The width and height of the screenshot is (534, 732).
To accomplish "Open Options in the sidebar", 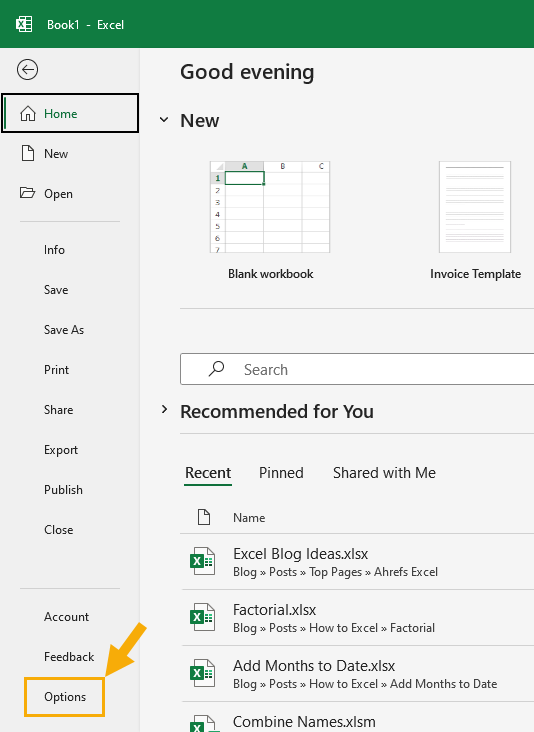I will [x=65, y=697].
